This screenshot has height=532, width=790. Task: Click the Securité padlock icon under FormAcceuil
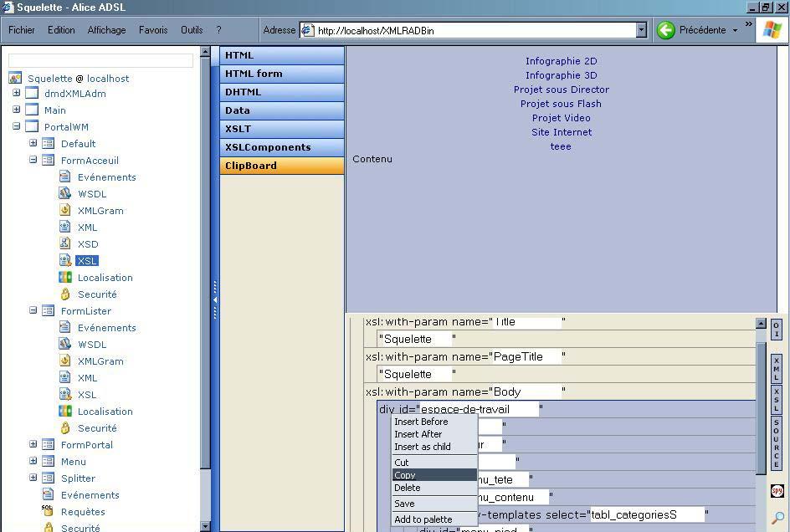tap(65, 294)
